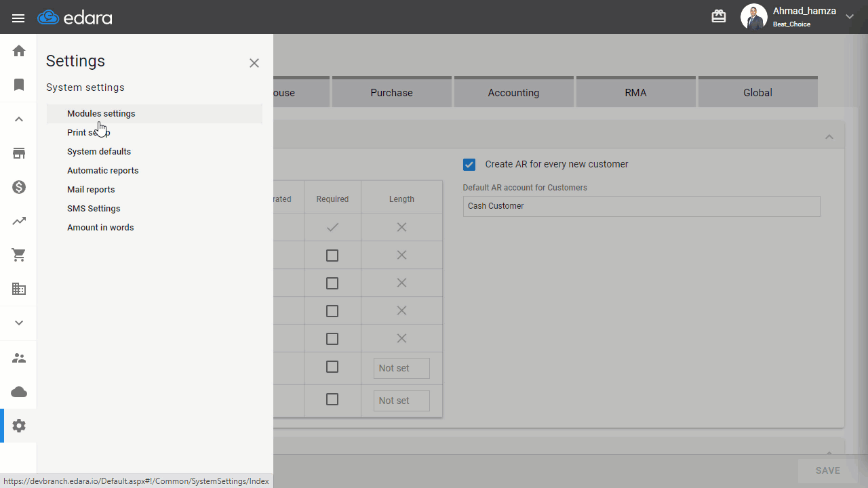Open SMS Settings
The image size is (868, 488).
pyautogui.click(x=155, y=209)
